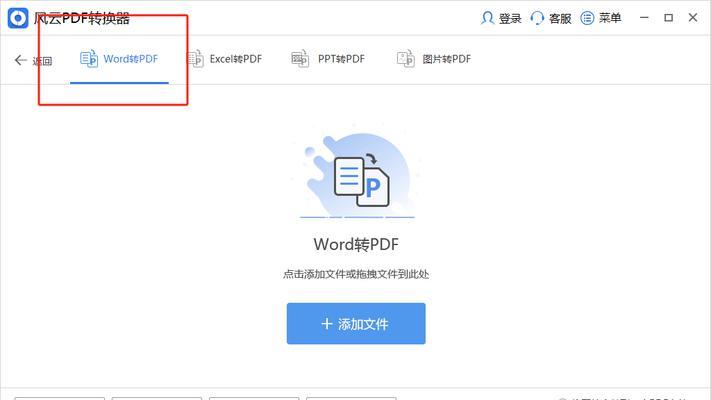Click the 点击添加文件或拖拽文件到此处 hint text
The image size is (711, 400).
[x=356, y=274]
